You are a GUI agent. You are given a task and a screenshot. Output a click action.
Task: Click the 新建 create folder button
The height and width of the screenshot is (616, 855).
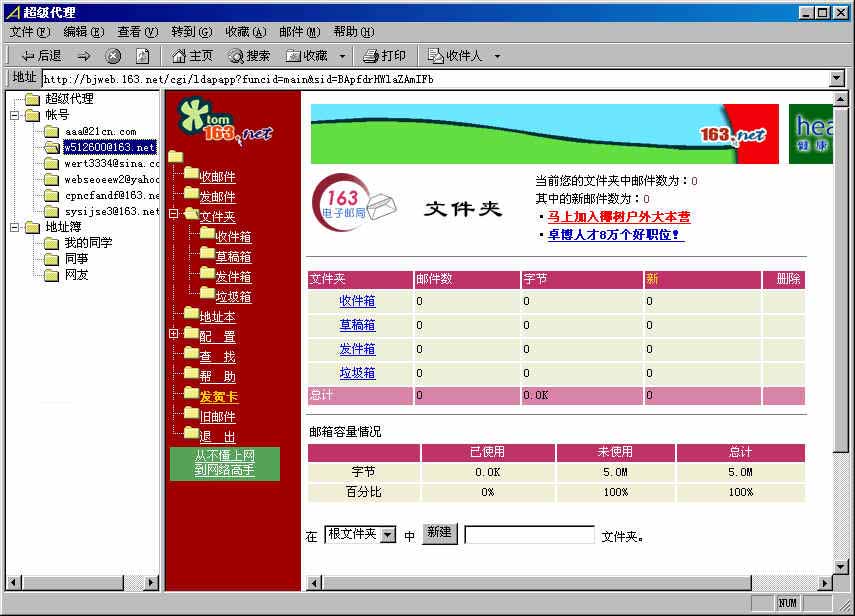[x=439, y=533]
